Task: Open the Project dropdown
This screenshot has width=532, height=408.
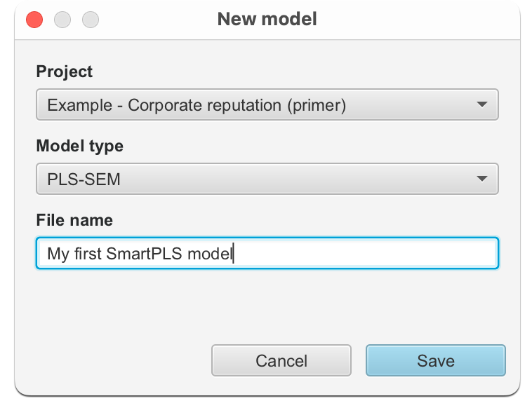Action: tap(267, 105)
